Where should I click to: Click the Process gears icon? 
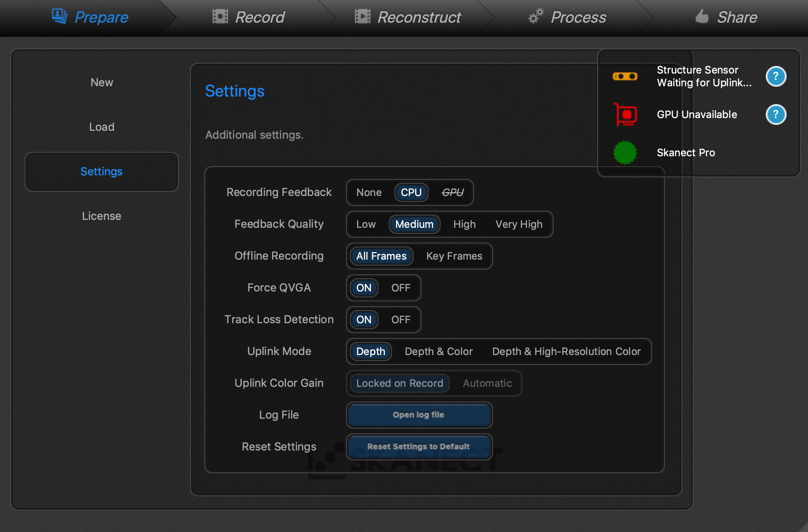pyautogui.click(x=536, y=16)
